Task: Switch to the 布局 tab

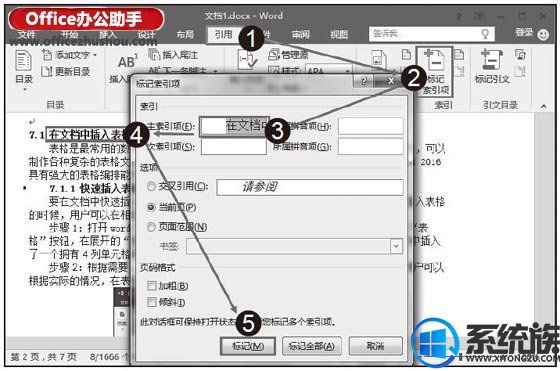Action: pos(185,35)
